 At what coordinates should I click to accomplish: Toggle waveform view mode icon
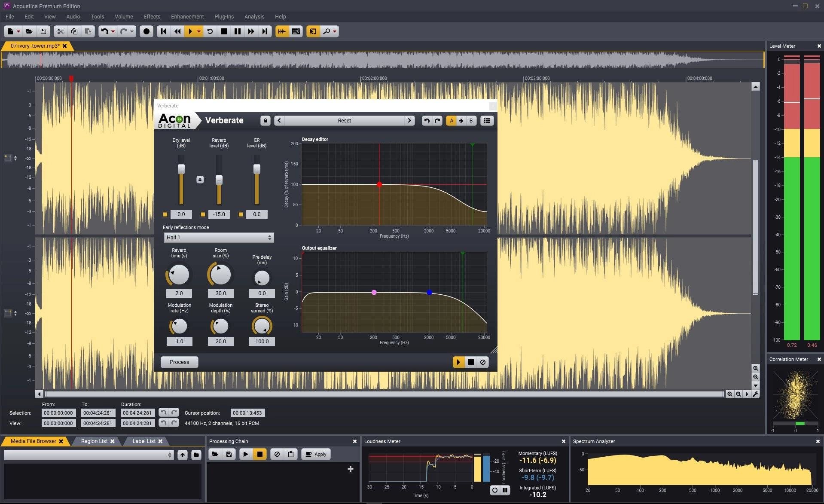pos(282,31)
